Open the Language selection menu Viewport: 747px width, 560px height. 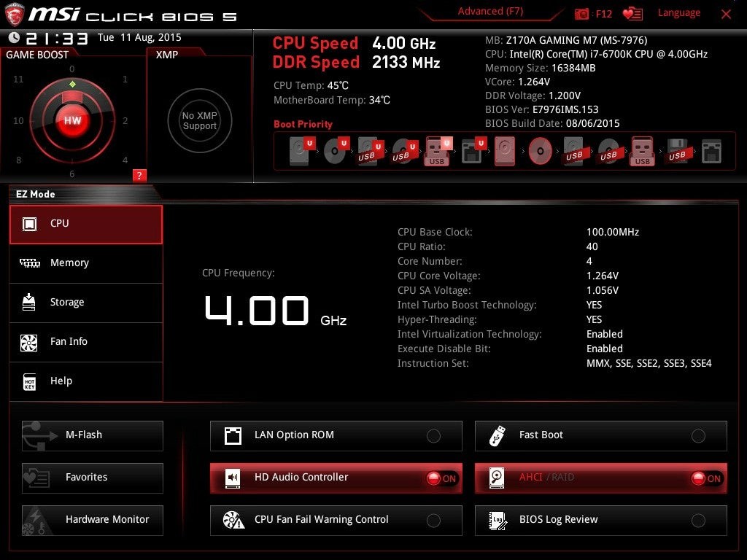tap(678, 13)
